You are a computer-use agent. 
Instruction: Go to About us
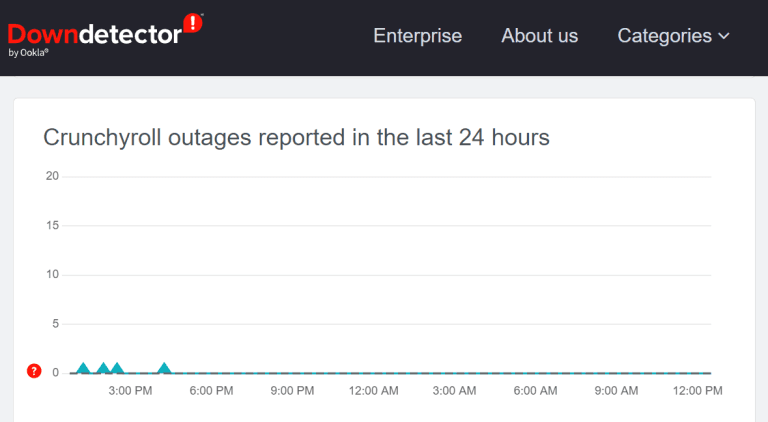point(539,36)
